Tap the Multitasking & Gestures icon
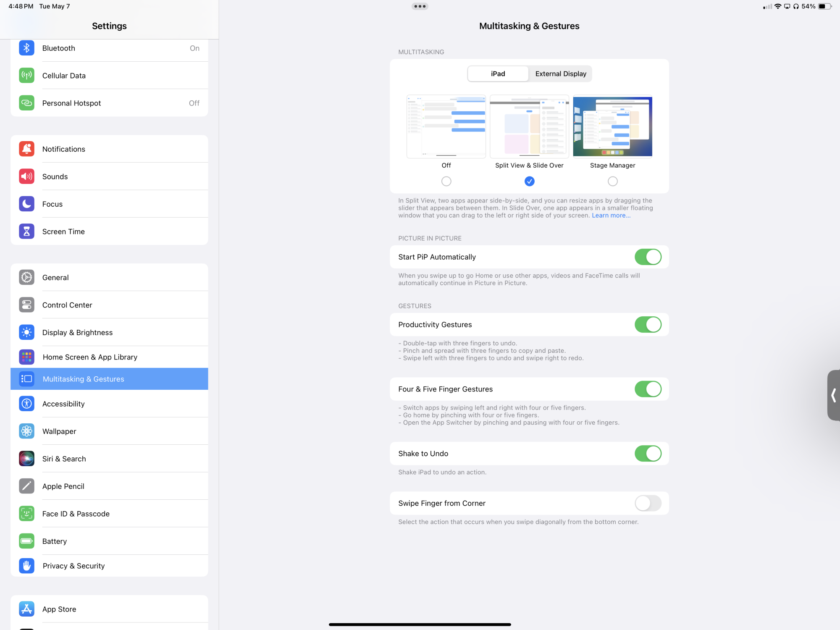Image resolution: width=840 pixels, height=630 pixels. 26,379
